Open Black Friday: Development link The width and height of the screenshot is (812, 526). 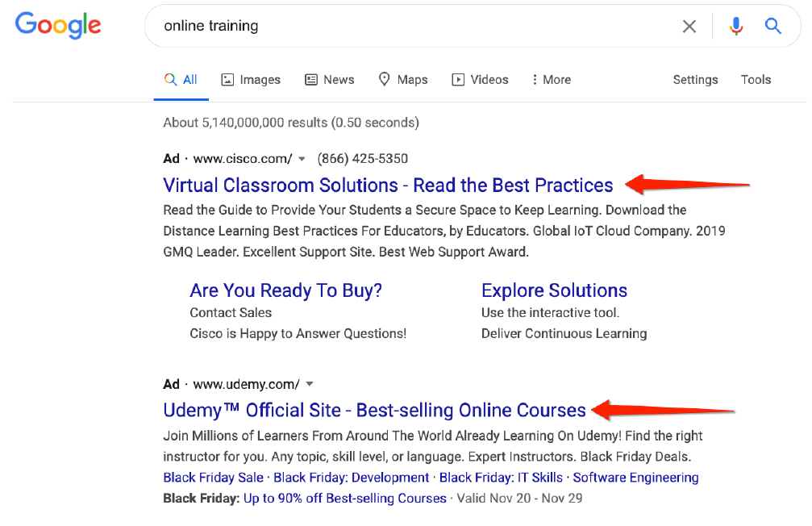[x=351, y=478]
